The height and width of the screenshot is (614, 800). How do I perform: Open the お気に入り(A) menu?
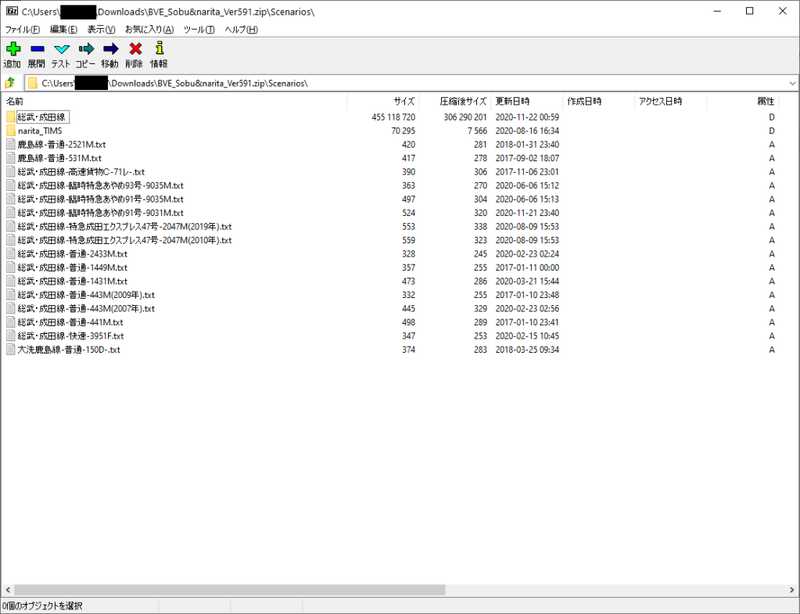pyautogui.click(x=148, y=30)
